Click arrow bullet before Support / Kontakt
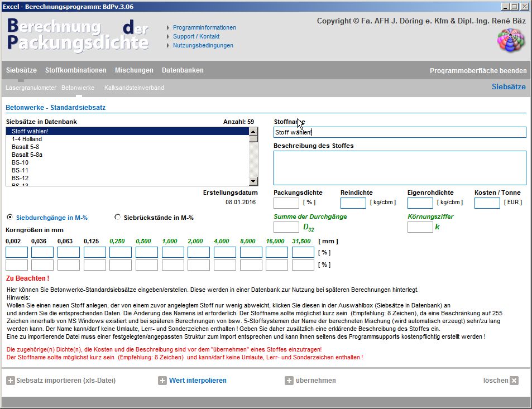 point(168,36)
